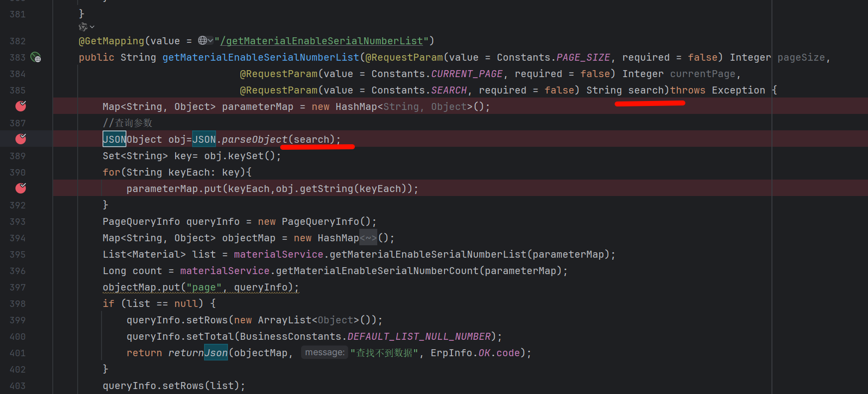868x394 pixels.
Task: Toggle the breakpoint on the JSON.parseObject line
Action: [21, 139]
